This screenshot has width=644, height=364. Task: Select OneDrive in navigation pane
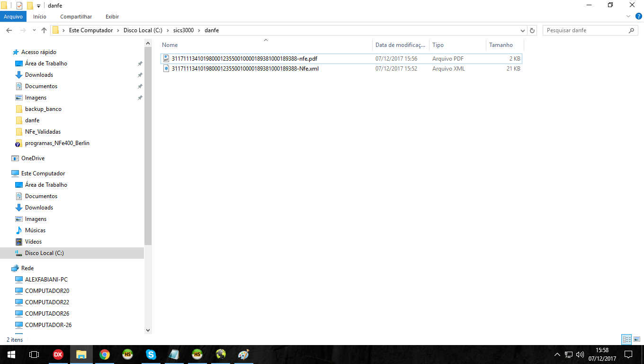click(33, 158)
